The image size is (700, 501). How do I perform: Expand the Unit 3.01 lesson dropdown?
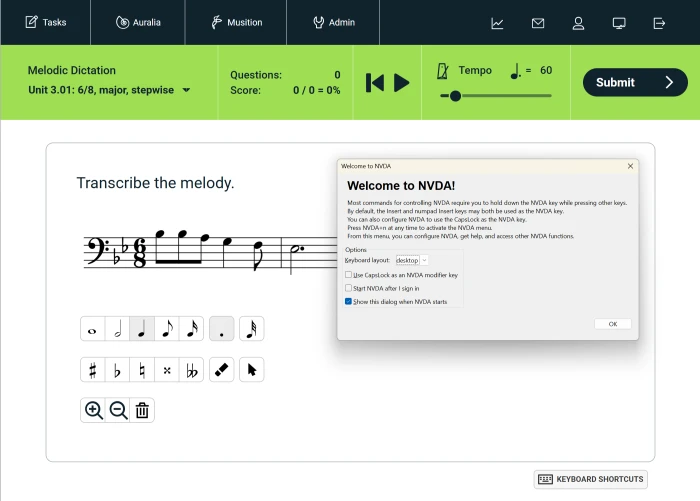click(x=186, y=91)
